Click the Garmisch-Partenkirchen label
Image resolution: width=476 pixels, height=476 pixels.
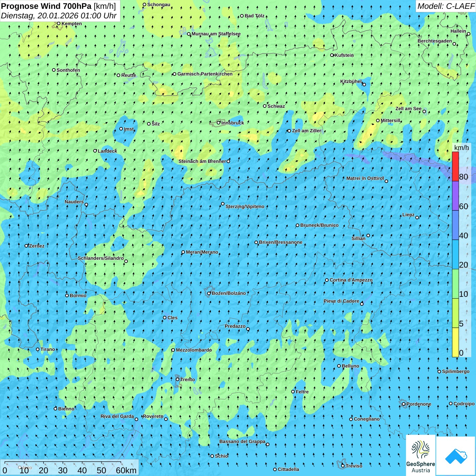tap(205, 74)
